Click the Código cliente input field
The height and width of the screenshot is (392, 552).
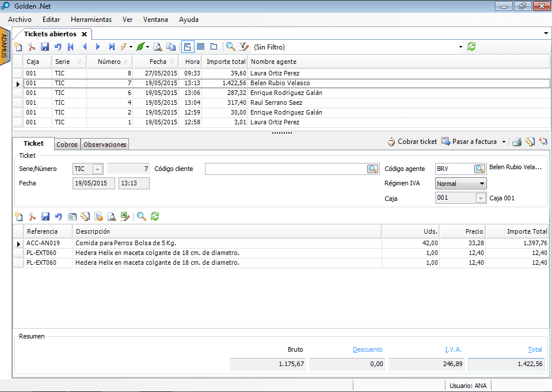[x=285, y=169]
